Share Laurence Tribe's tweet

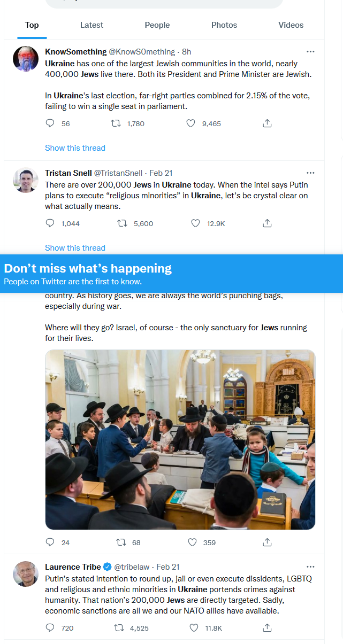point(267,628)
